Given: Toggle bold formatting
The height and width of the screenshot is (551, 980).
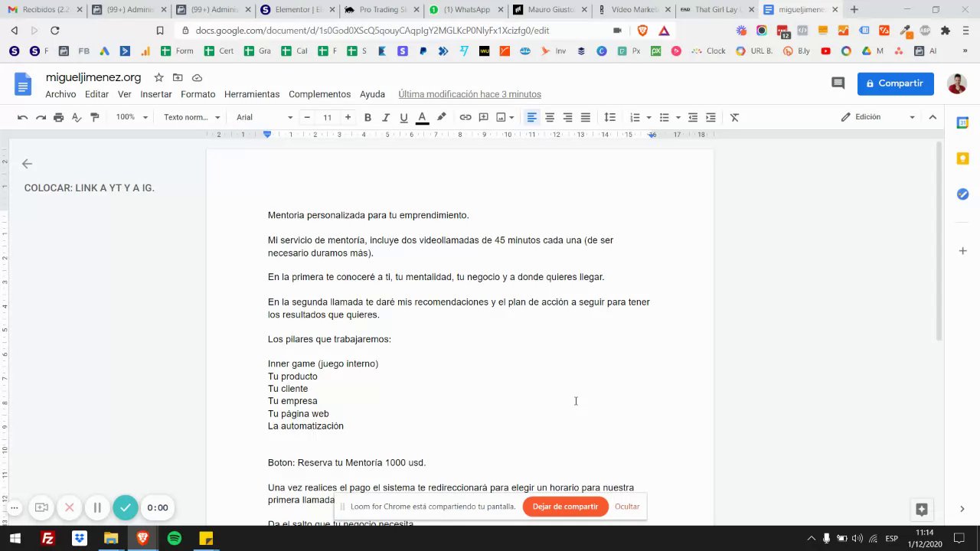Looking at the screenshot, I should pos(367,117).
